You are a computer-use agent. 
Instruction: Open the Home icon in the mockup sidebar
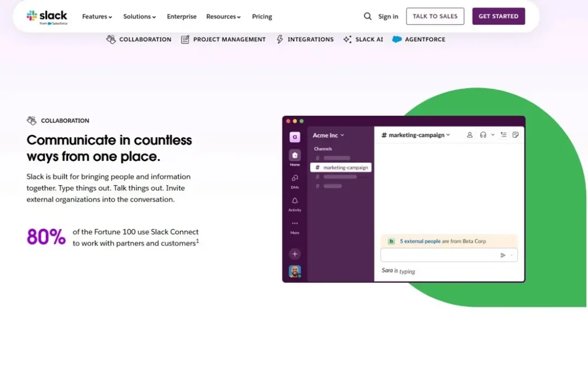pyautogui.click(x=295, y=155)
